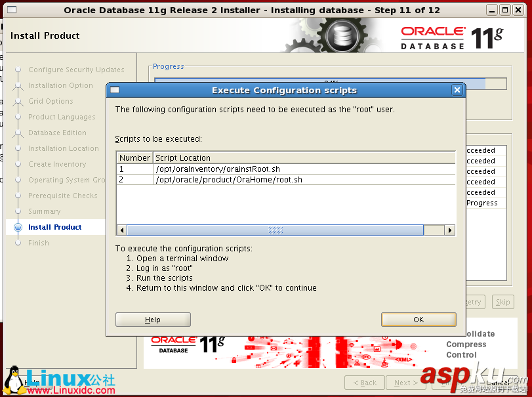This screenshot has width=532, height=397.
Task: Click the horizontal scrollbar thumb in scripts table
Action: pos(275,230)
